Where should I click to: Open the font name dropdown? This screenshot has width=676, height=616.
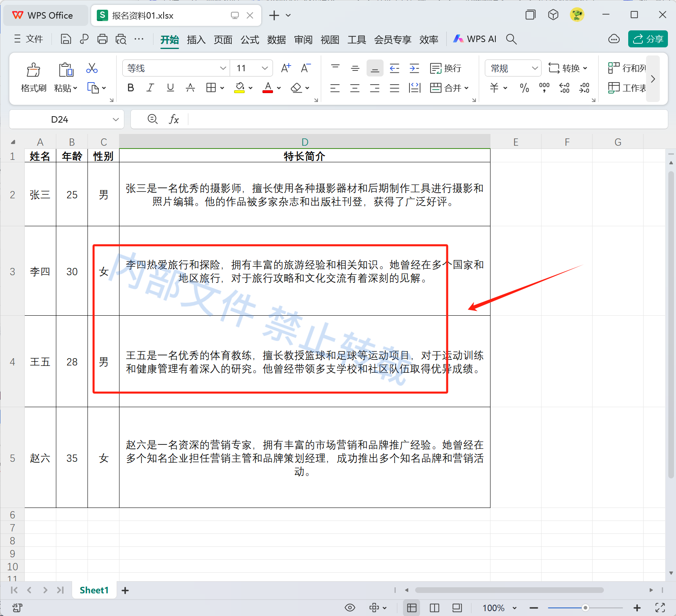222,68
